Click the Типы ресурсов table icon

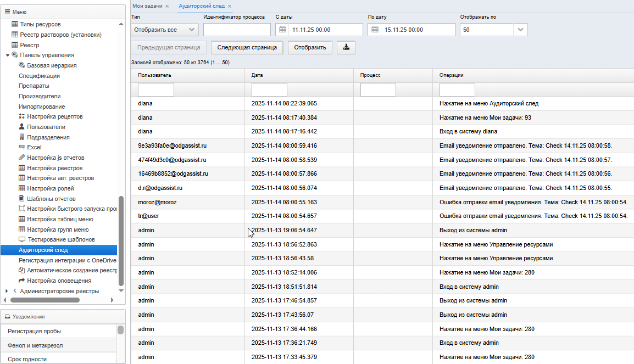(x=15, y=24)
